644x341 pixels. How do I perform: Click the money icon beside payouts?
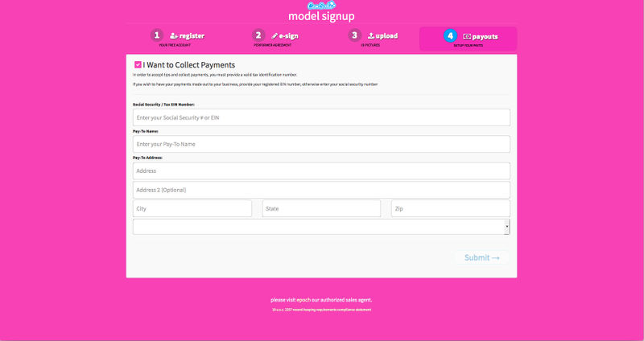(x=467, y=37)
